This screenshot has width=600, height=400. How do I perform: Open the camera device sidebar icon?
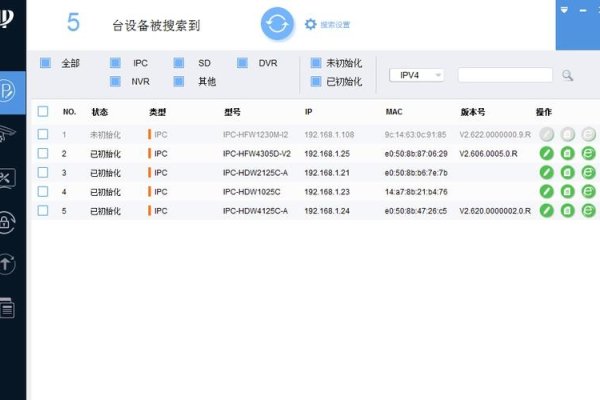[7, 133]
